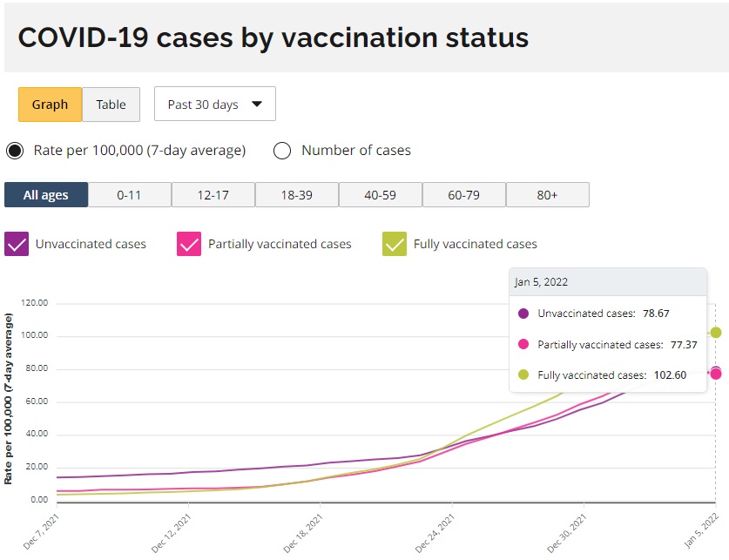Select Number of cases radio option
Screen dimensions: 729x560
[282, 151]
